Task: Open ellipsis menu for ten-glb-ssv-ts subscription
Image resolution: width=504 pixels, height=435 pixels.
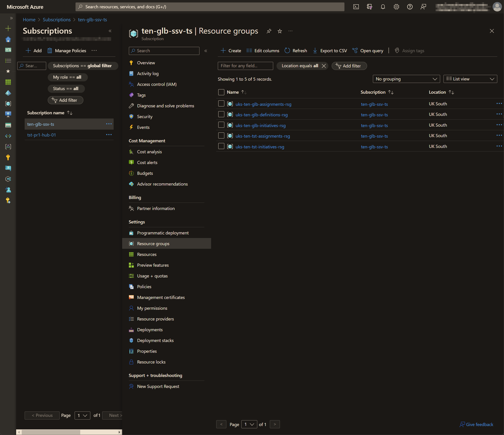Action: (109, 124)
